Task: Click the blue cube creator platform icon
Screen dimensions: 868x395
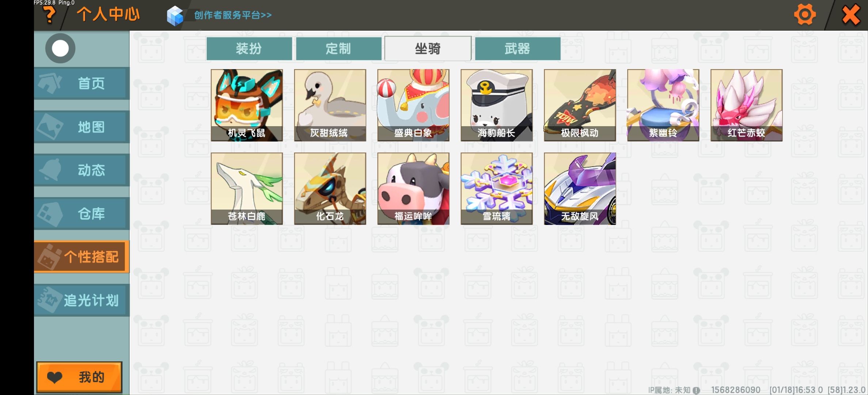Action: 175,15
